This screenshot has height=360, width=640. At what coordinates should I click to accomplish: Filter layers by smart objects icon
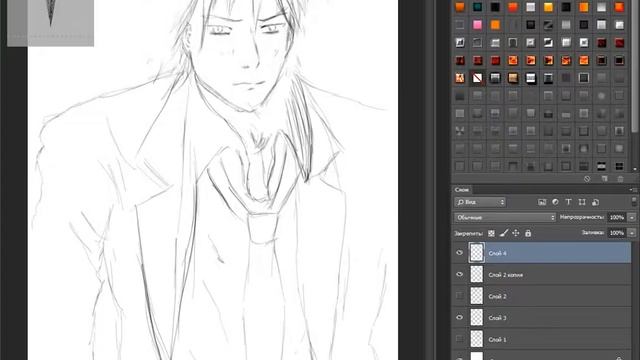coord(596,202)
